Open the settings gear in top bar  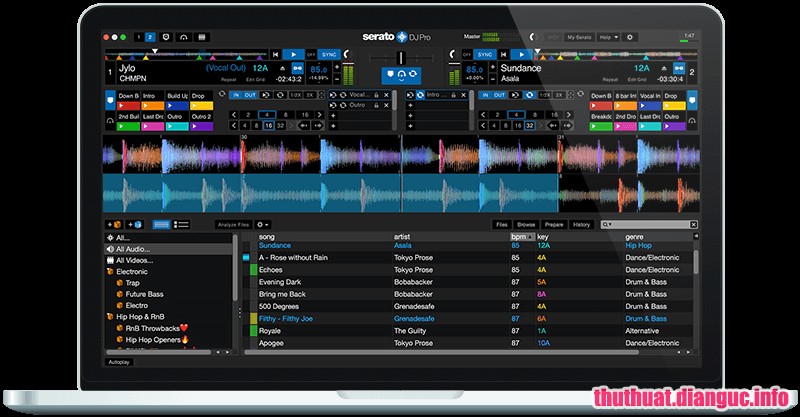pos(630,37)
